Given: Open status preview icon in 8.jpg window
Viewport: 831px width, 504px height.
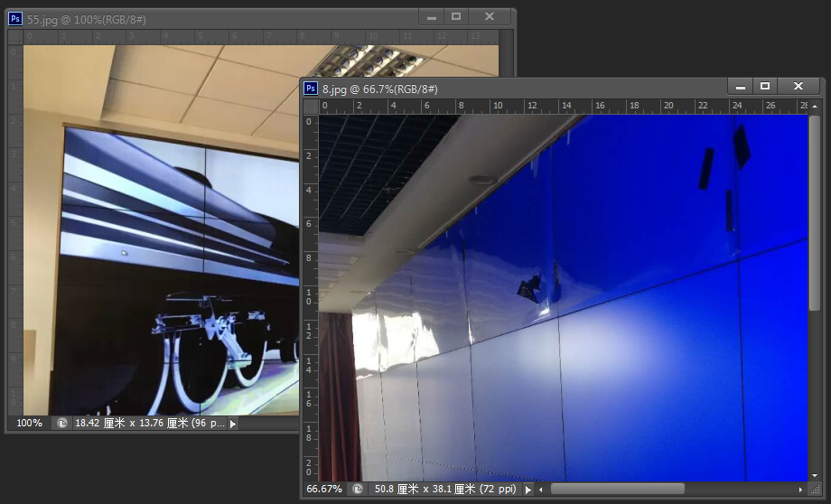Looking at the screenshot, I should point(358,490).
